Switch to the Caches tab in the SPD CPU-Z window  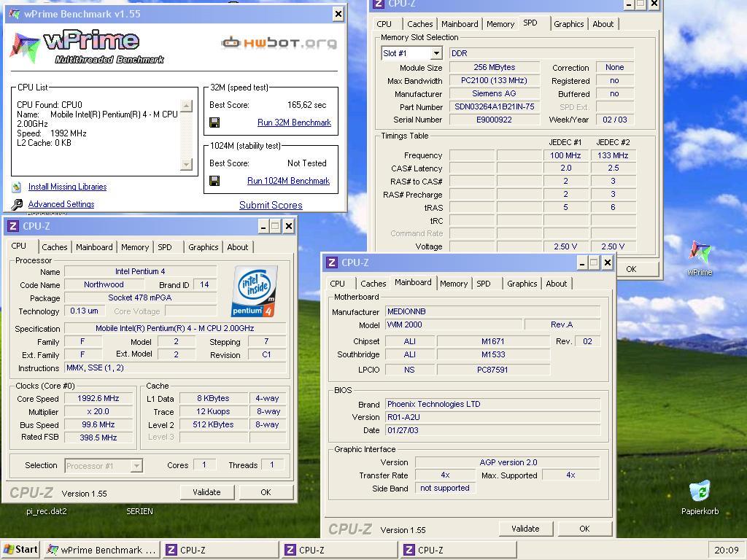click(419, 24)
